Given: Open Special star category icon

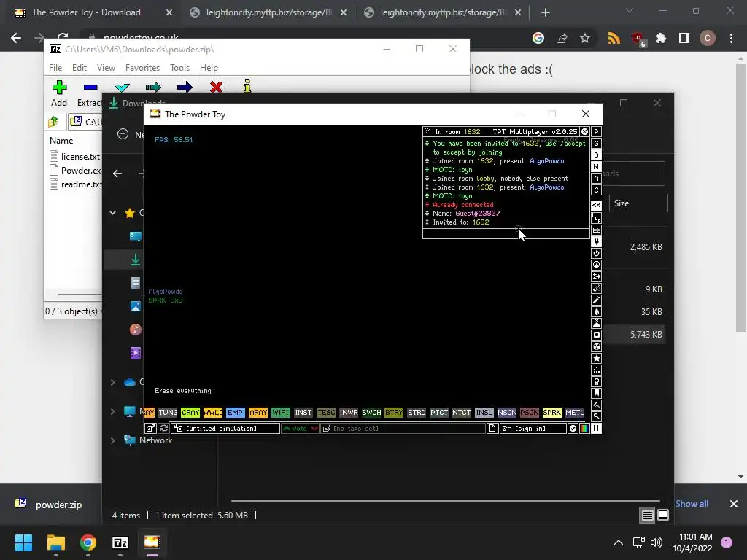Looking at the screenshot, I should 596,358.
